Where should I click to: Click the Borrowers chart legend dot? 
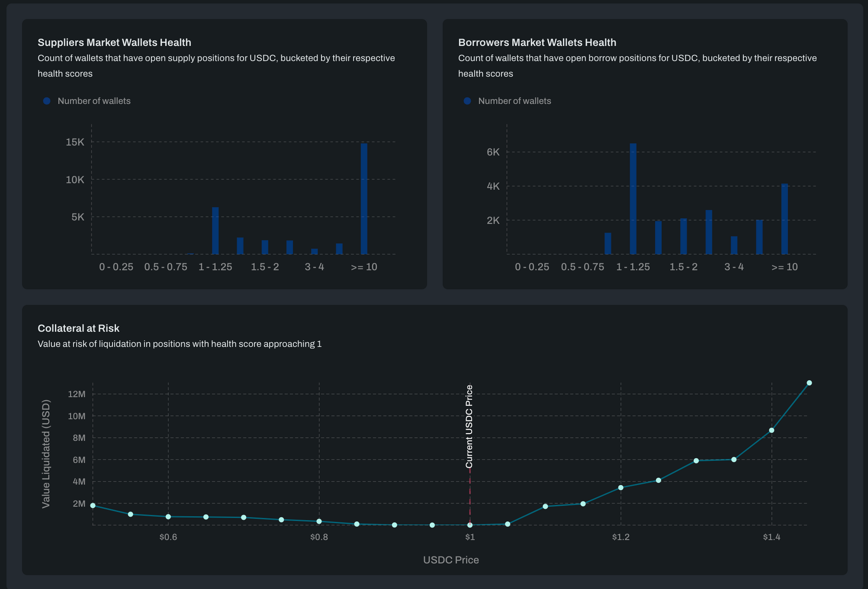[467, 101]
